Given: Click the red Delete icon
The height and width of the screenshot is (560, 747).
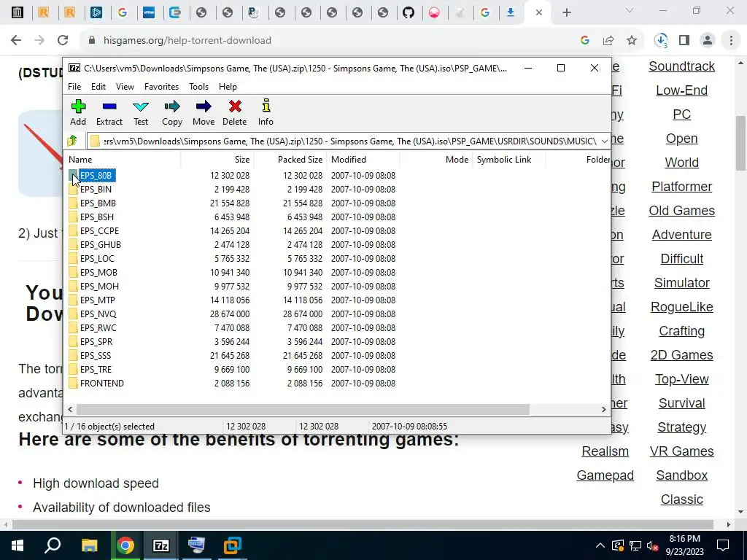Looking at the screenshot, I should click(x=235, y=112).
